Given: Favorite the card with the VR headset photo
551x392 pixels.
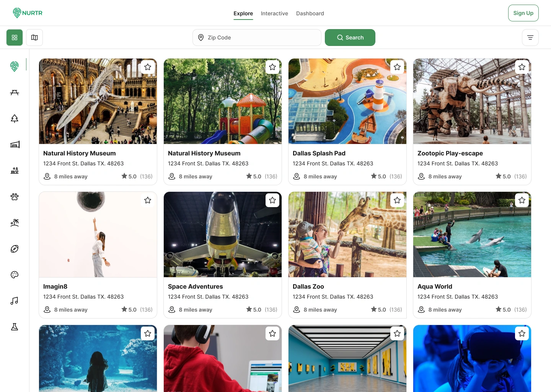Looking at the screenshot, I should [522, 333].
